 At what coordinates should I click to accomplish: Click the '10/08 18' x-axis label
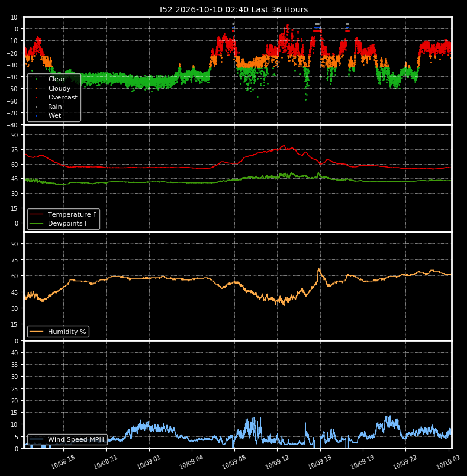pyautogui.click(x=63, y=462)
